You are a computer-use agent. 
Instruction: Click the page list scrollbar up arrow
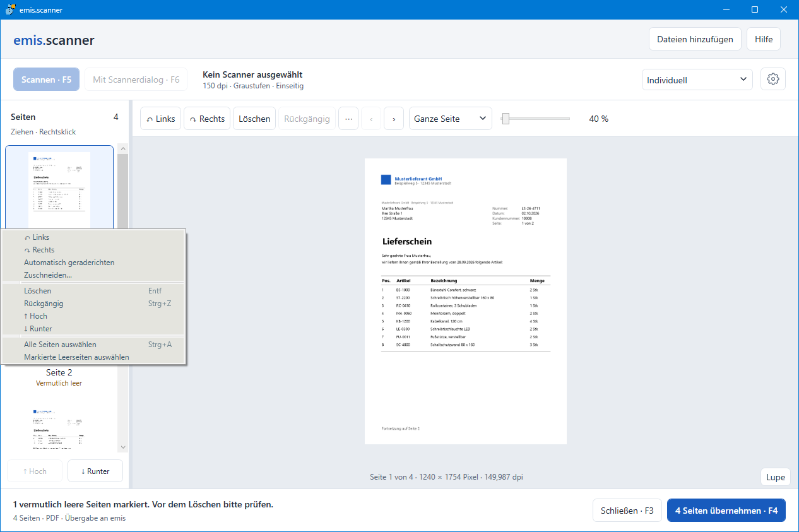click(x=123, y=149)
